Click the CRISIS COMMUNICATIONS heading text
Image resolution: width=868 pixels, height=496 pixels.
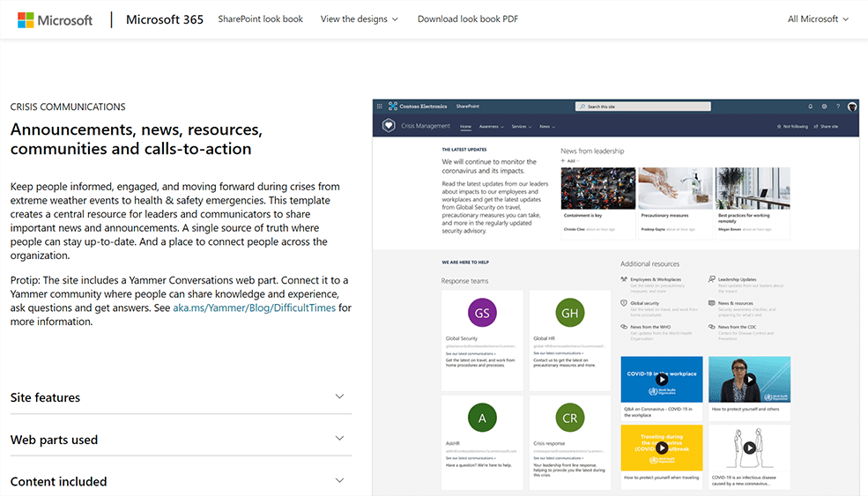pyautogui.click(x=68, y=107)
